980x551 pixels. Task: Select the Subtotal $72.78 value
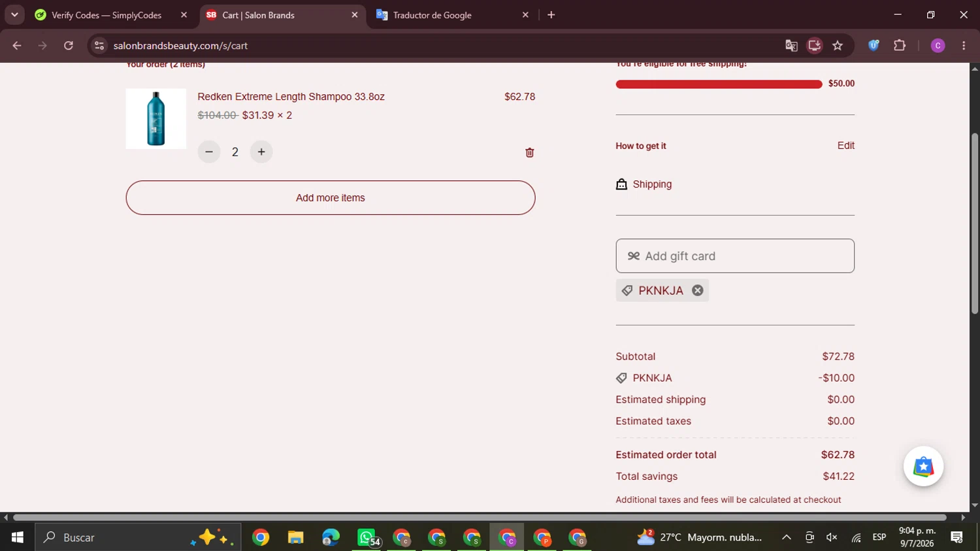point(838,357)
